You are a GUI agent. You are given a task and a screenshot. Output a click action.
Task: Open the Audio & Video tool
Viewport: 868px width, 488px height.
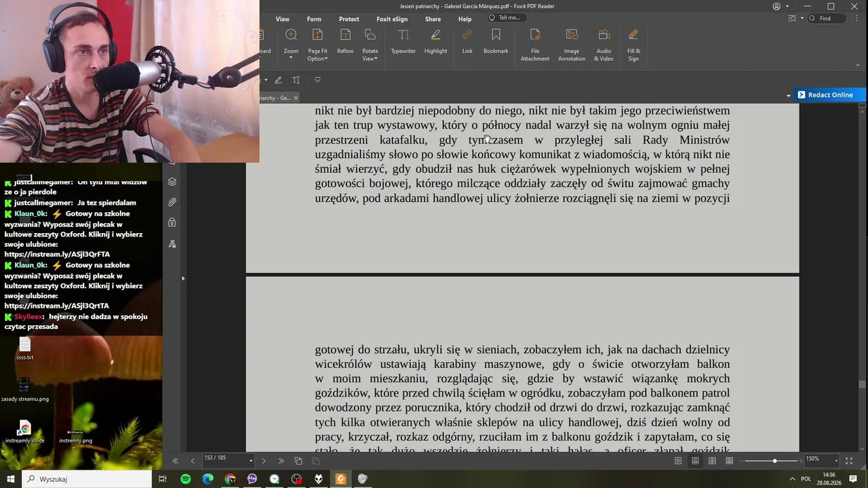pyautogui.click(x=604, y=45)
